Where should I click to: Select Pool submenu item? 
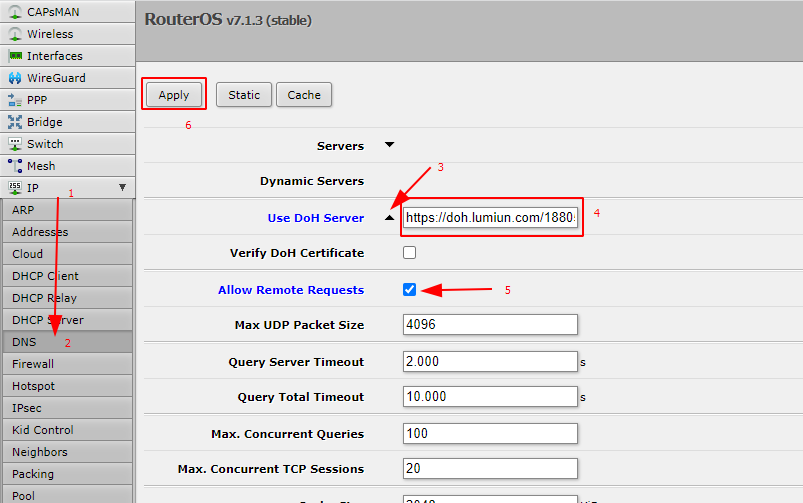[68, 495]
